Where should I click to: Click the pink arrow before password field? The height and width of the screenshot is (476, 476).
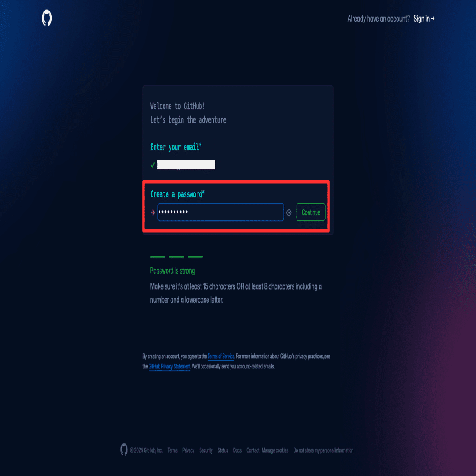pyautogui.click(x=152, y=212)
